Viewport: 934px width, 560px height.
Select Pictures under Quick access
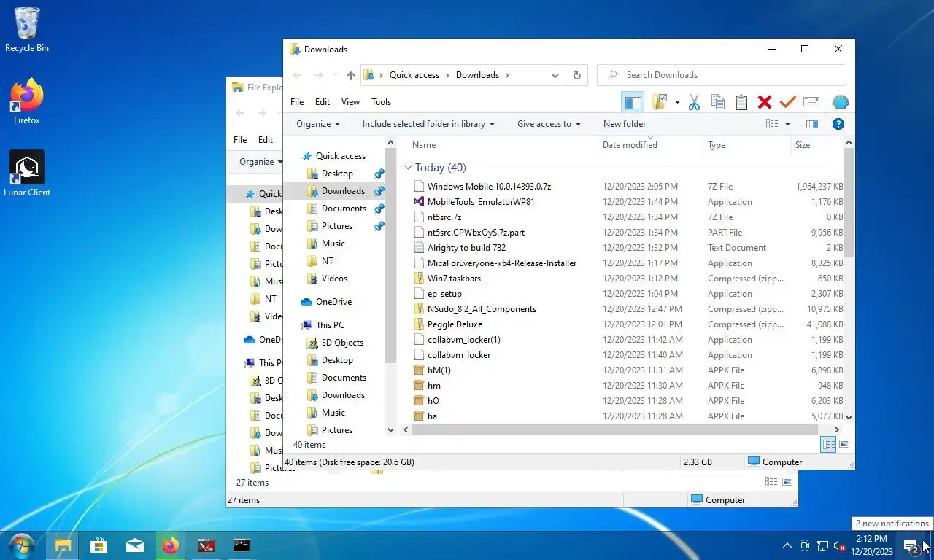[337, 226]
